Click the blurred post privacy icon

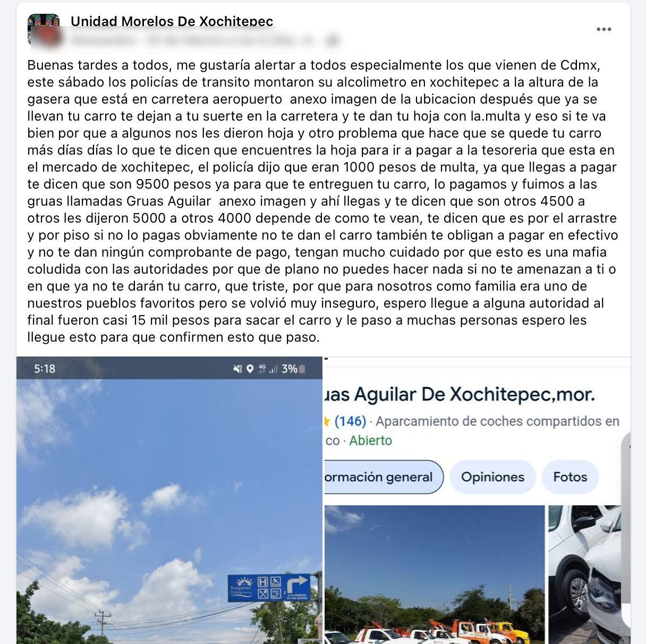(x=333, y=40)
